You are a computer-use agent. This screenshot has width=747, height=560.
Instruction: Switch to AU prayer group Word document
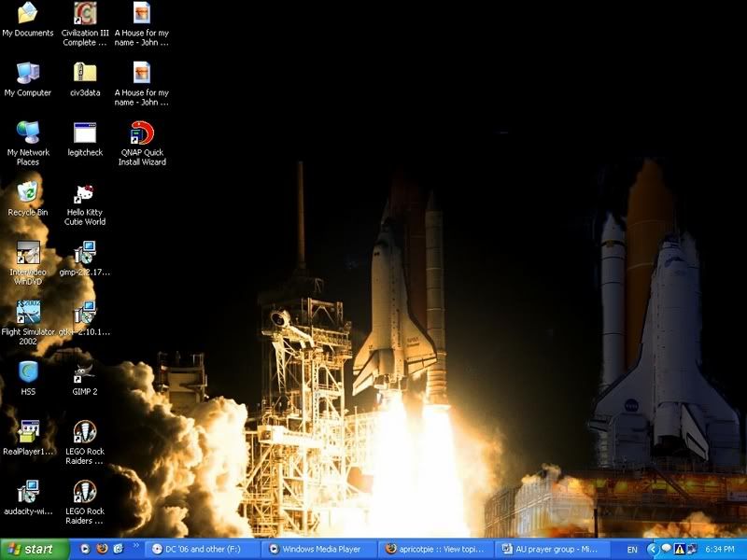pos(554,549)
